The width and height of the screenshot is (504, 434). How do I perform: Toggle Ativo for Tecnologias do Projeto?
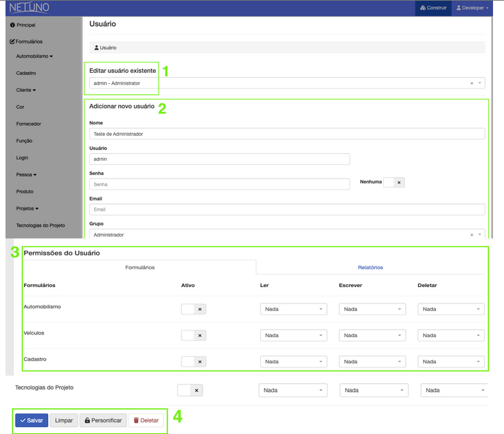click(189, 390)
